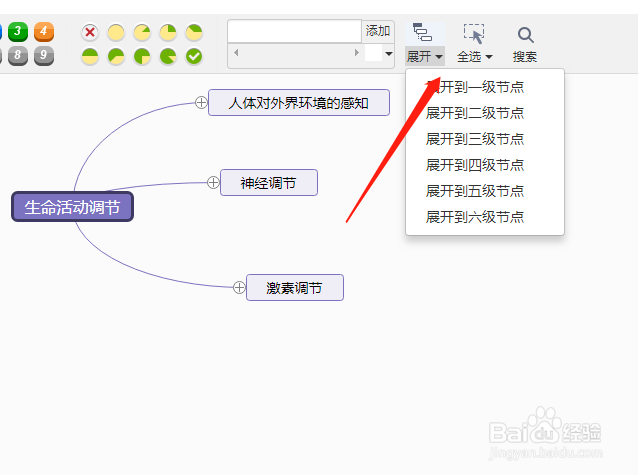Viewport: 638px width, 475px height.
Task: Select the empty yellow progress circle
Action: point(116,32)
